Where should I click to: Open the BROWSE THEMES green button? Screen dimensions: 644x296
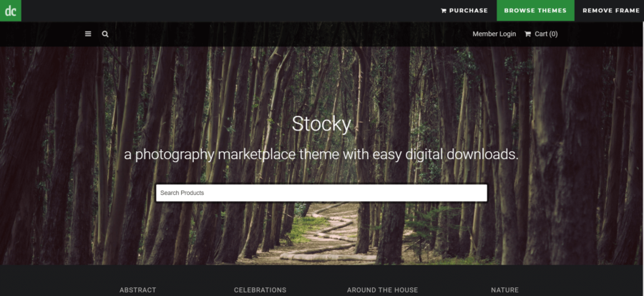tap(535, 10)
